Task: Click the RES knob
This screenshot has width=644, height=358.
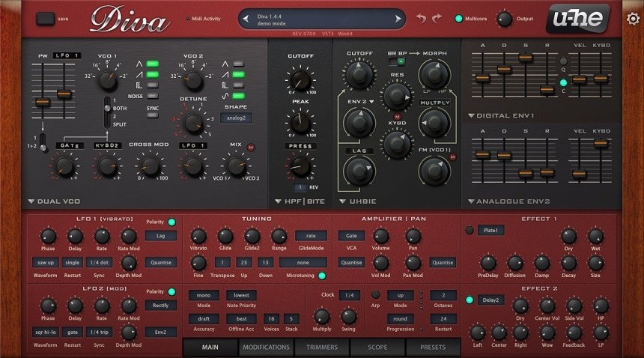Action: click(x=397, y=96)
